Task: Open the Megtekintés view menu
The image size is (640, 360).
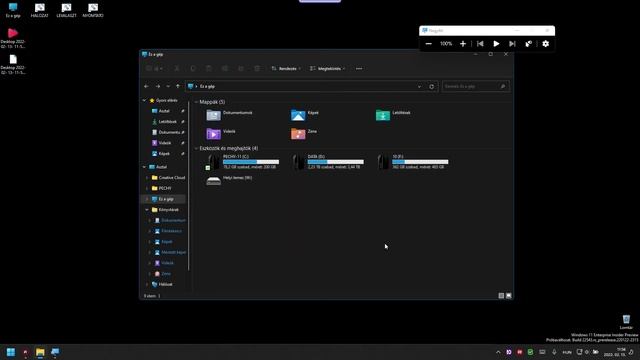Action: (327, 69)
